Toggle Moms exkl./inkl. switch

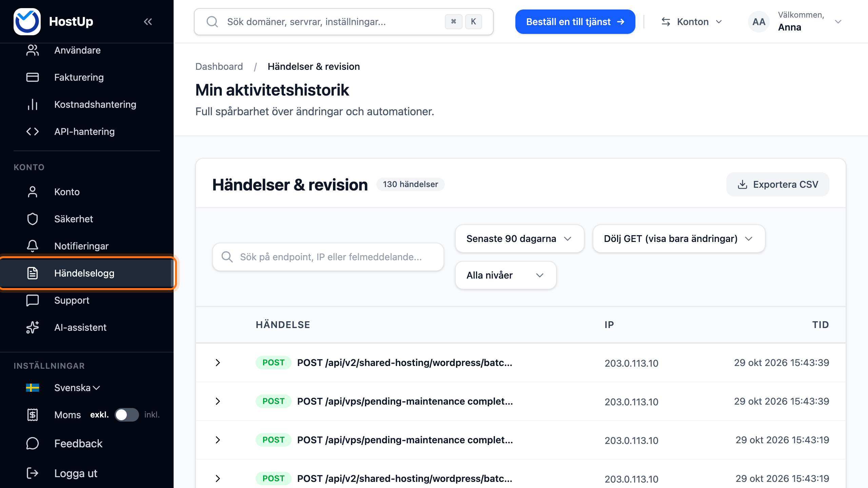[x=126, y=415]
